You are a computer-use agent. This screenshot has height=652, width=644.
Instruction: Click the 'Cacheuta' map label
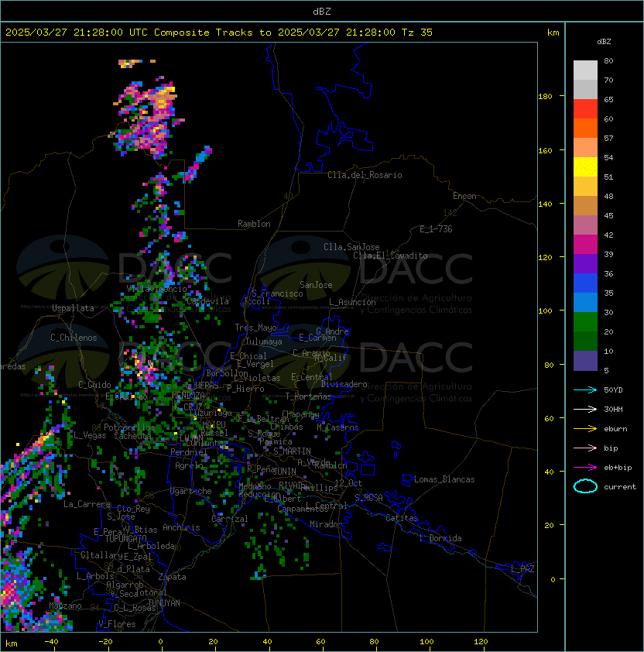coord(132,436)
